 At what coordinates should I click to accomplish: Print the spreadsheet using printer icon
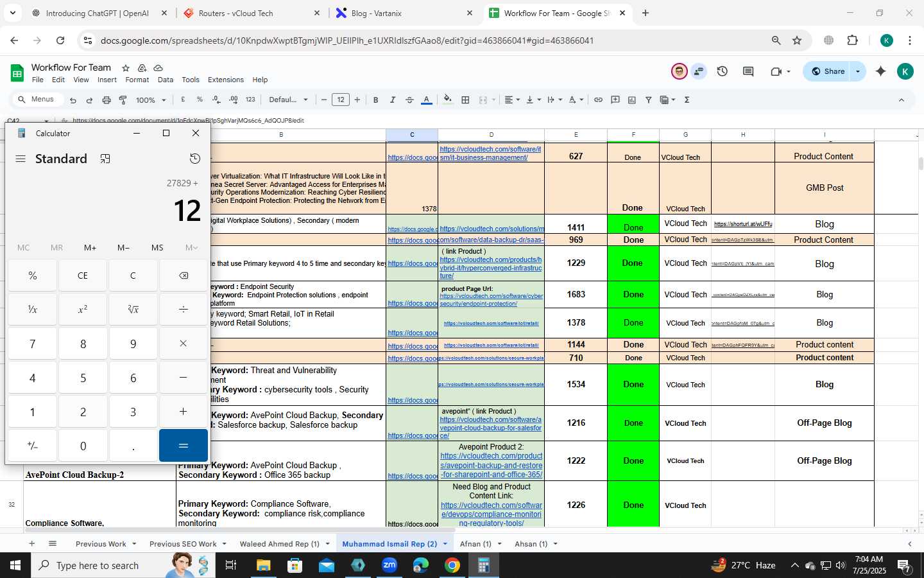click(107, 100)
